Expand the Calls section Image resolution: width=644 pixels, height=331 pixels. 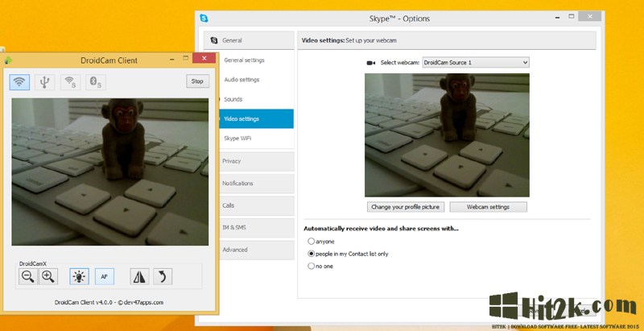click(x=257, y=205)
